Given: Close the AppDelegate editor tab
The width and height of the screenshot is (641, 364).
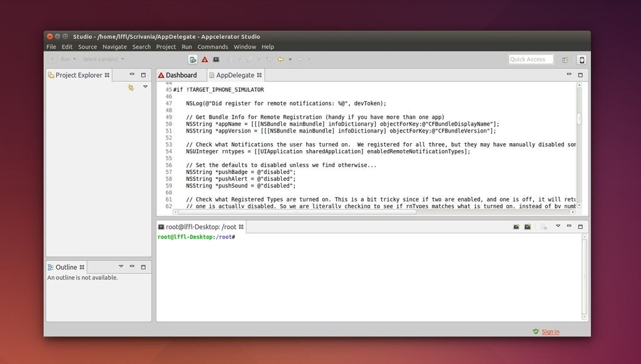Looking at the screenshot, I should click(259, 75).
